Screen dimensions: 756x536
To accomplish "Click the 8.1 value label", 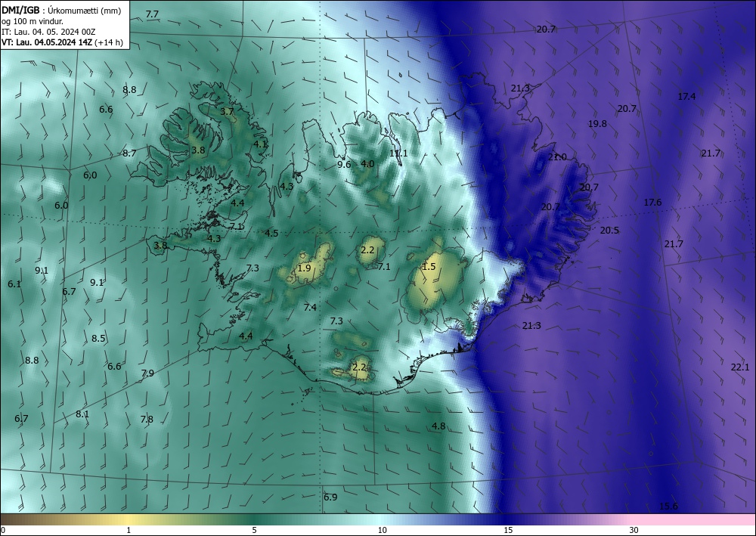I will click(x=82, y=414).
